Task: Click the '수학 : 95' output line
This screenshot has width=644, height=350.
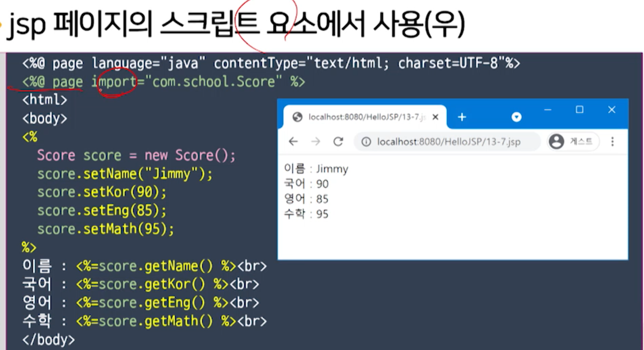Action: (x=306, y=213)
